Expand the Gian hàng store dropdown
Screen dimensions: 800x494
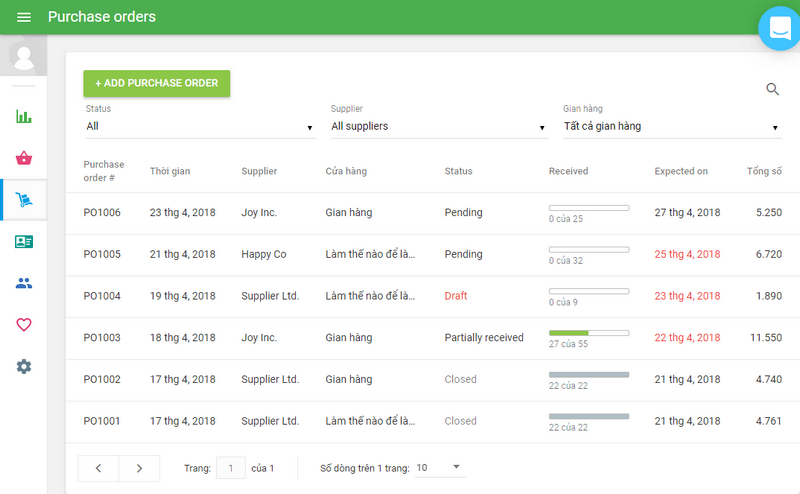(671, 127)
